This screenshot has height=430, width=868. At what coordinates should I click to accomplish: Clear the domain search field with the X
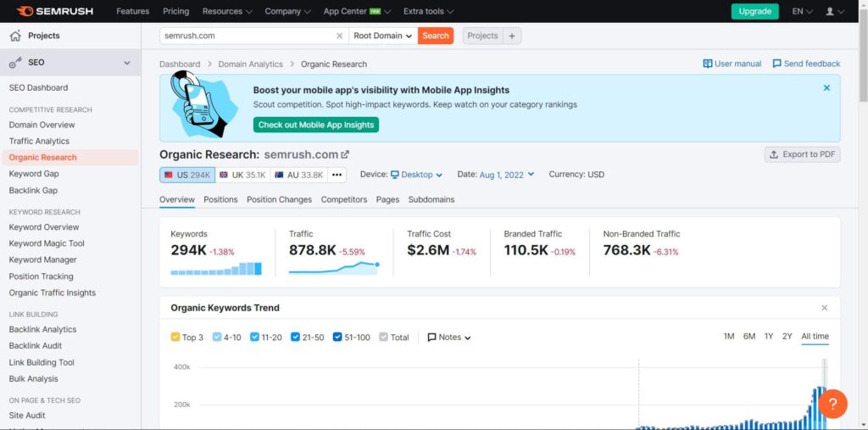coord(339,36)
